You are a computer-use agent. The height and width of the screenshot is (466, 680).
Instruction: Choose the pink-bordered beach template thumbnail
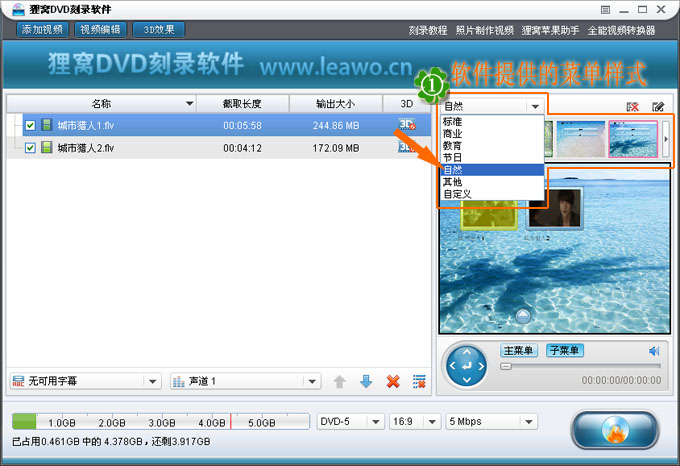633,139
